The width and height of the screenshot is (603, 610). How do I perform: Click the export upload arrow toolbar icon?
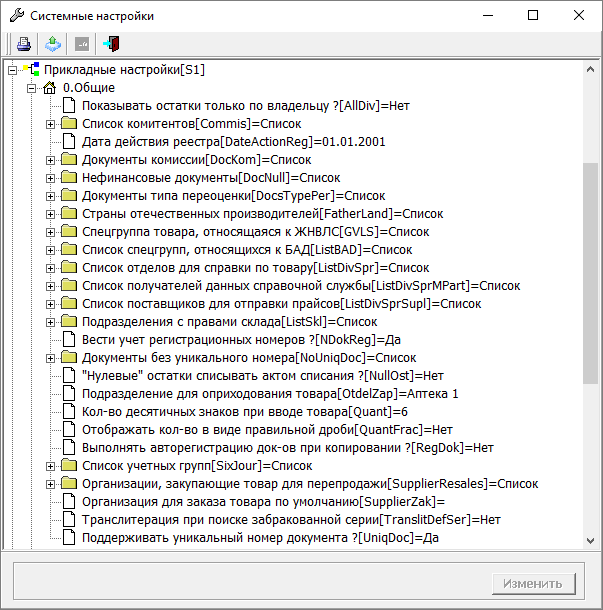click(x=53, y=44)
